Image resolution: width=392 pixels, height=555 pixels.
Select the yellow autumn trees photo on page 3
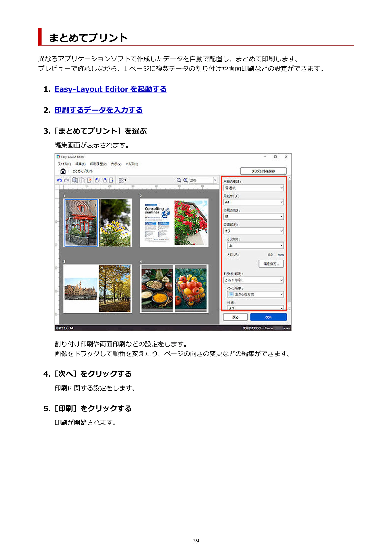(x=115, y=289)
